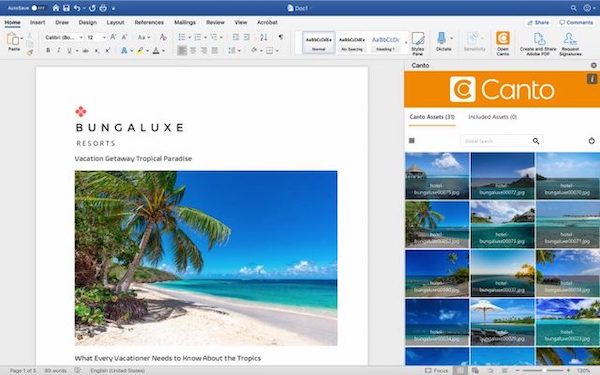Open the Styles Pane
Image resolution: width=600 pixels, height=375 pixels.
point(418,44)
